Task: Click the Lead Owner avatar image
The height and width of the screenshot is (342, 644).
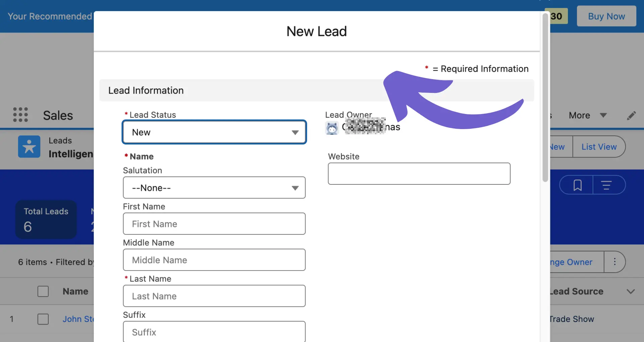Action: tap(332, 128)
